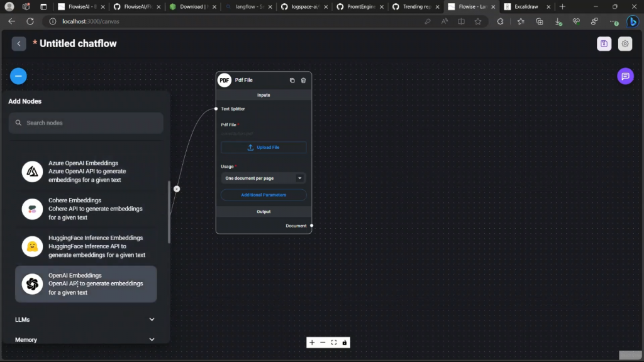The width and height of the screenshot is (644, 362).
Task: Click the Untitled chatflow title
Action: (x=78, y=43)
